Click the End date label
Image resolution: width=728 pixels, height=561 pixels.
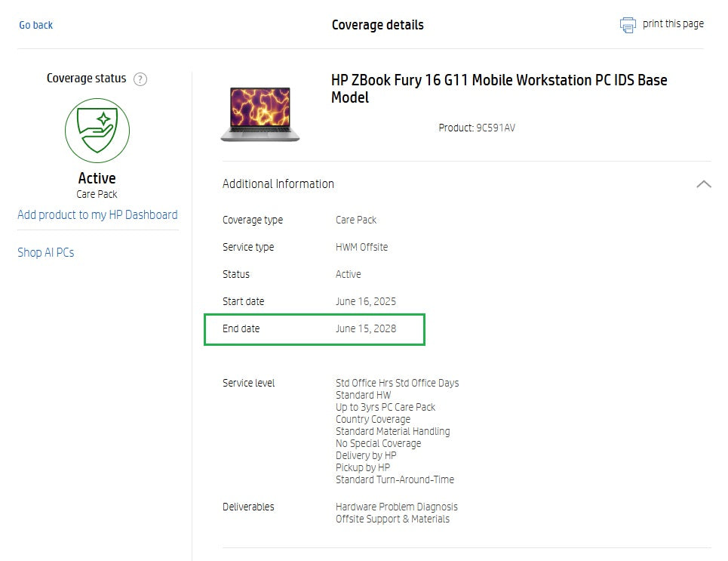click(241, 328)
